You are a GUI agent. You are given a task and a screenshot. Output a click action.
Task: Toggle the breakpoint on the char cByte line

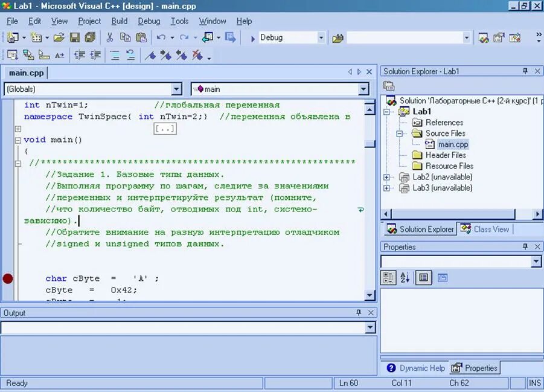[8, 278]
